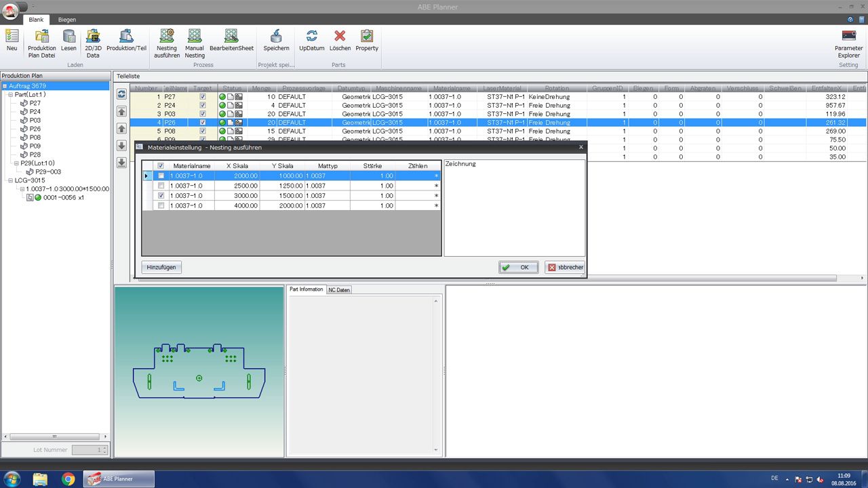Open BearbeitenSheet tool
The image size is (868, 488).
click(x=231, y=40)
